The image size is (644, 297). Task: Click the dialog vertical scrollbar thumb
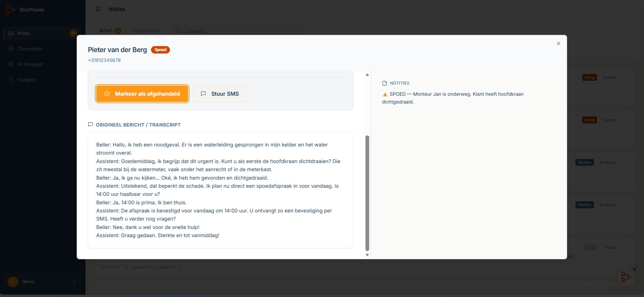click(367, 193)
